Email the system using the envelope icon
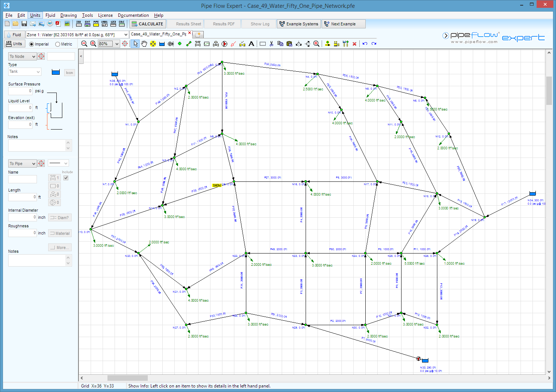The height and width of the screenshot is (392, 556). click(x=33, y=24)
